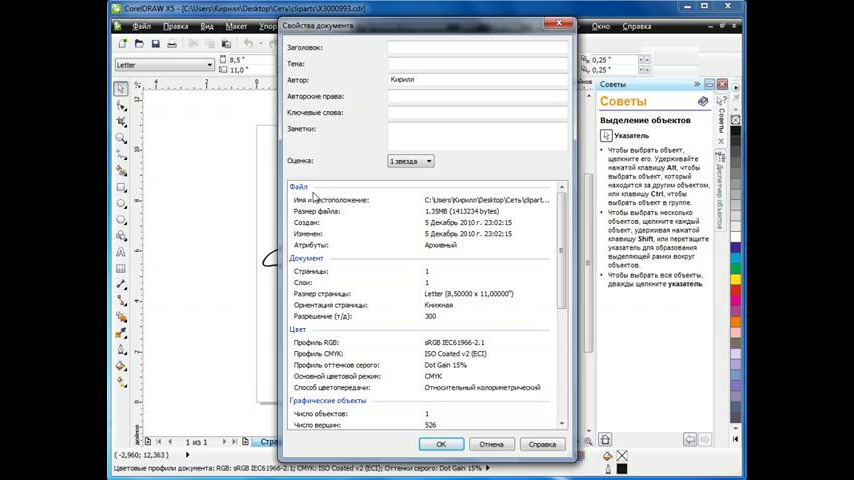Switch to Диспетчер объектов docker tab
The image size is (854, 480).
720,192
